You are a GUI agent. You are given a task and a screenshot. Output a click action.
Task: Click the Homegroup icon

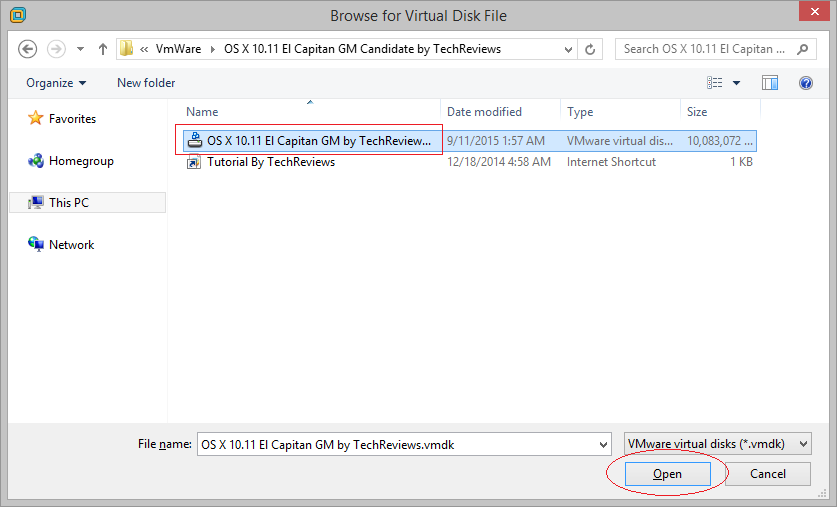coord(36,160)
